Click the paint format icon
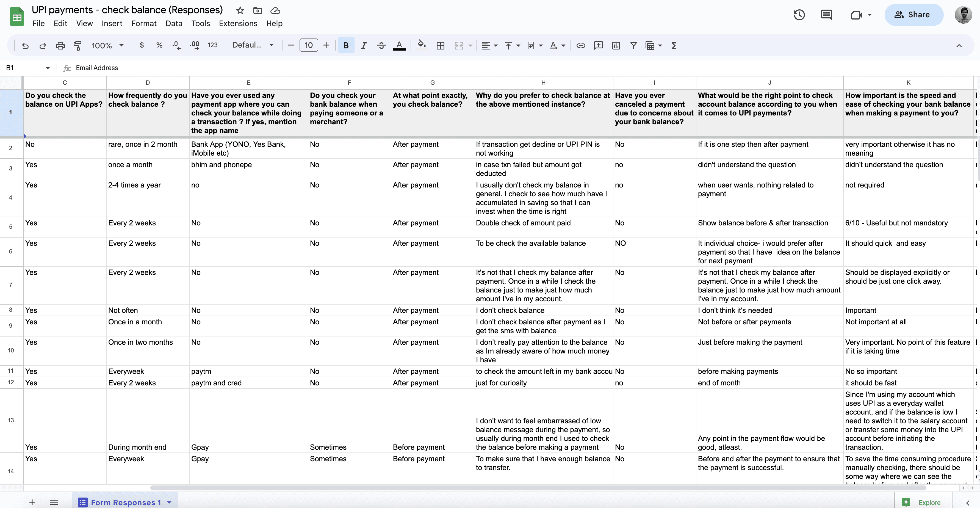The height and width of the screenshot is (508, 980). [x=77, y=46]
